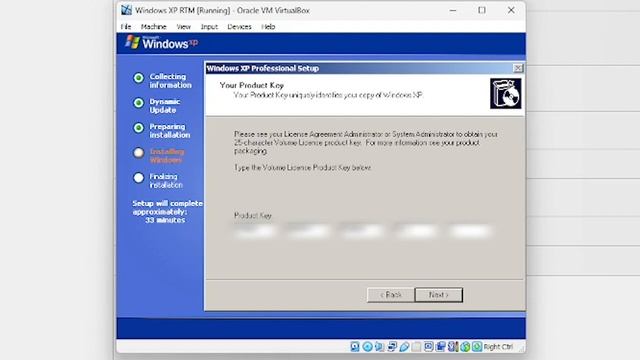The width and height of the screenshot is (640, 360).
Task: Click the second product key field
Action: point(309,231)
